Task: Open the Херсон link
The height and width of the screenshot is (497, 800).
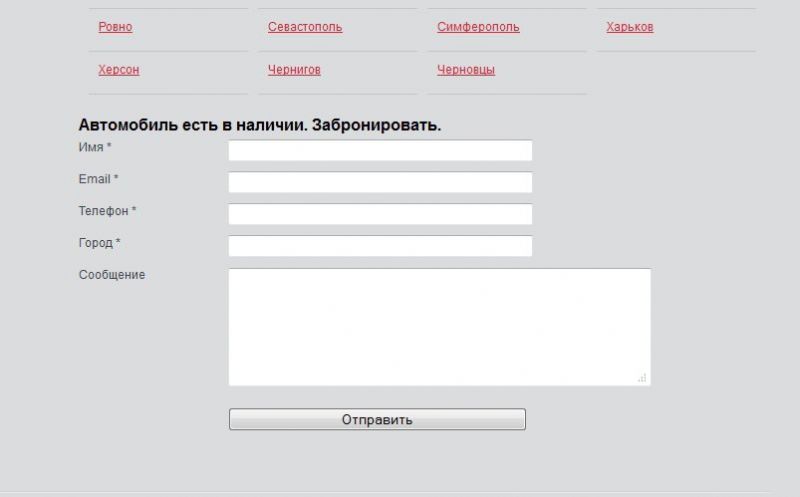Action: click(119, 70)
